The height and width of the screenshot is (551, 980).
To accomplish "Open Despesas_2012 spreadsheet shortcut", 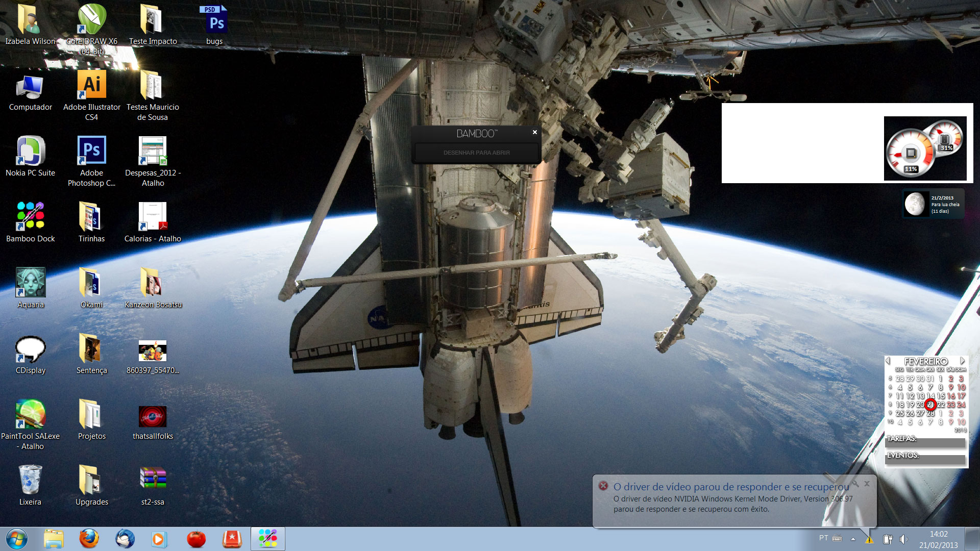I will pos(153,161).
